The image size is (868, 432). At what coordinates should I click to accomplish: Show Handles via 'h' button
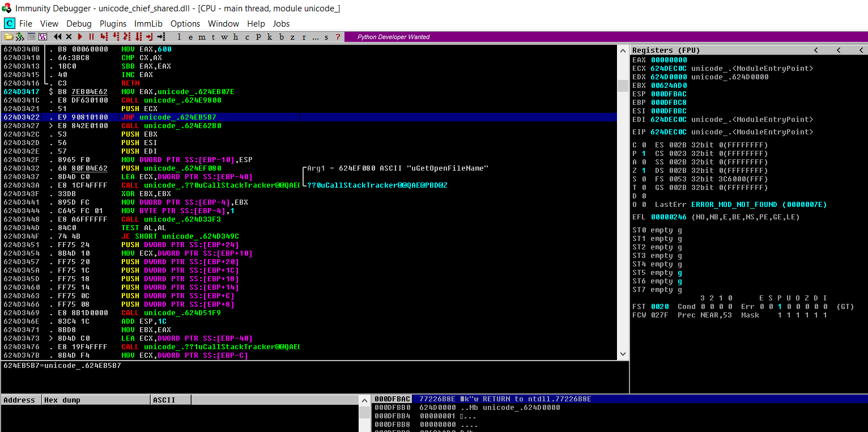[236, 37]
